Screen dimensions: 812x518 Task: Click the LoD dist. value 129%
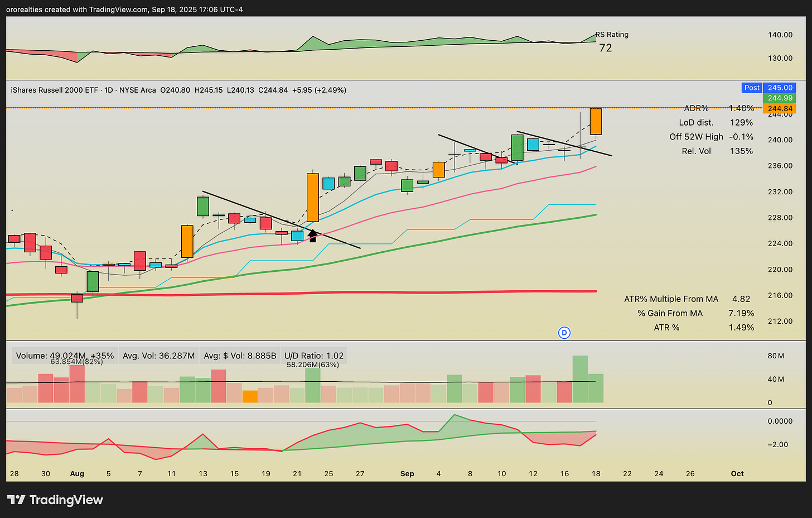click(x=741, y=122)
